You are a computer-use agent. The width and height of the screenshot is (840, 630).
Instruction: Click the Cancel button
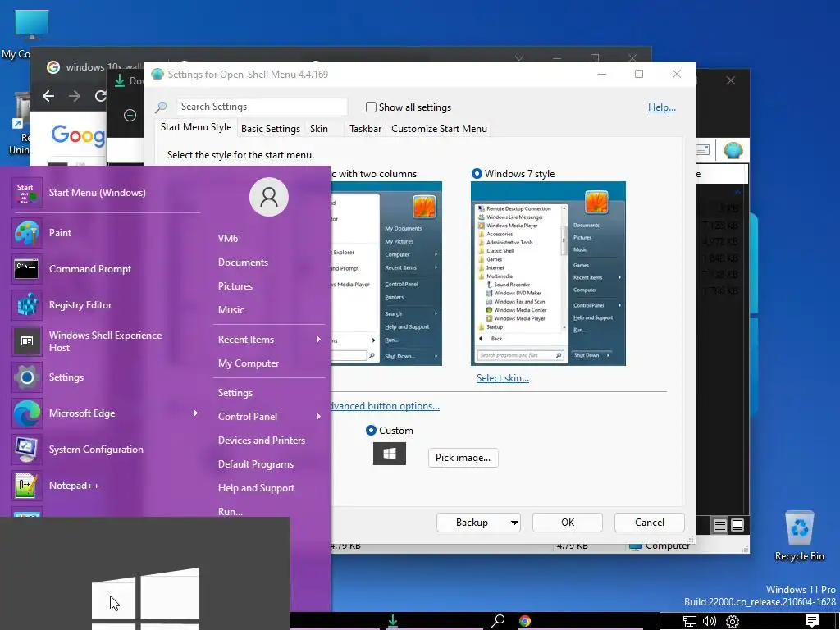click(x=650, y=523)
